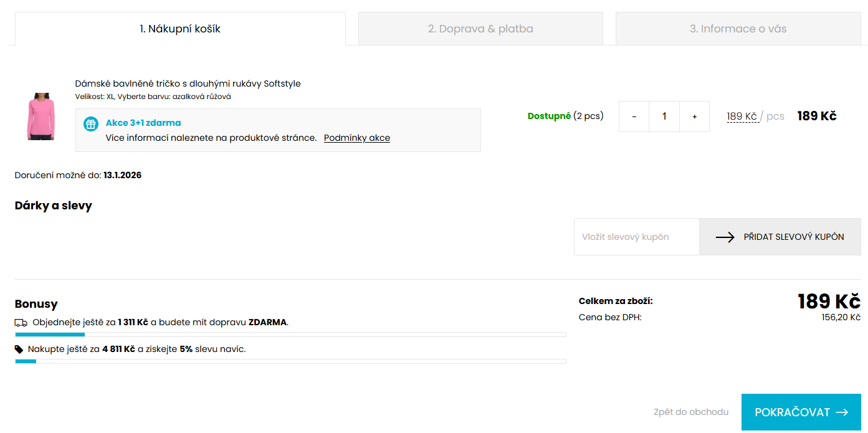Click the underlined 189 Kč unit price
The width and height of the screenshot is (868, 433).
[x=742, y=117]
